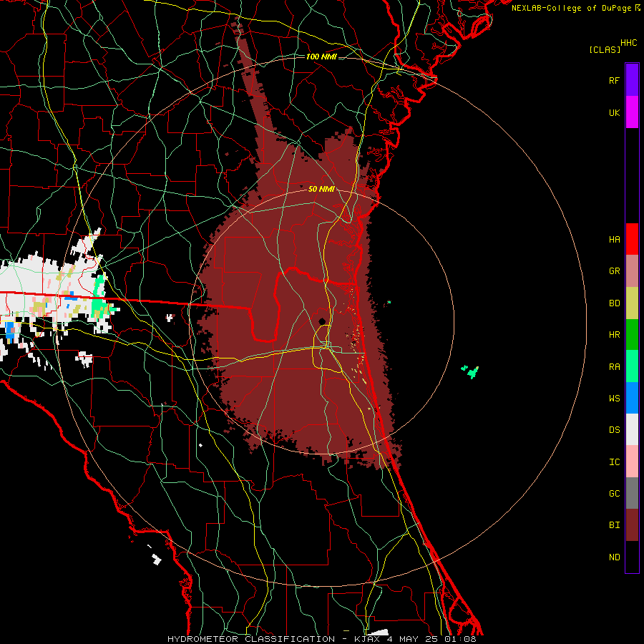Click the Hydrometeor Classification KJAX title caption
The width and height of the screenshot is (644, 644).
[x=321, y=639]
